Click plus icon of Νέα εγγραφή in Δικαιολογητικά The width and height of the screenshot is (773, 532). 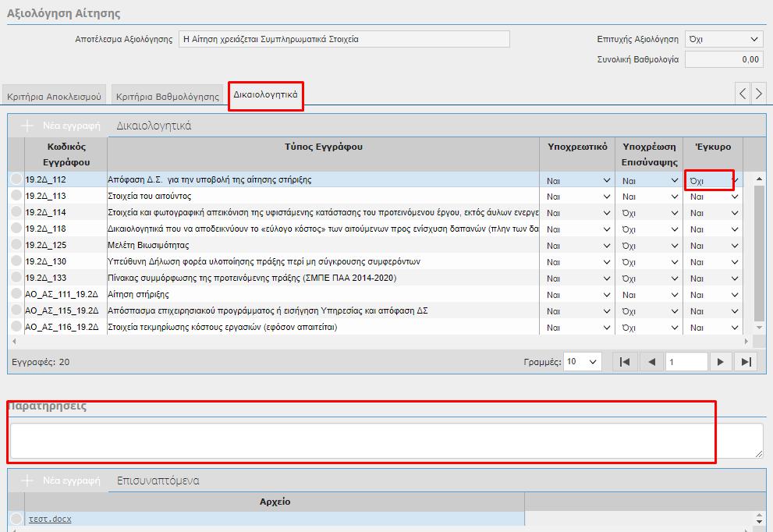[27, 126]
